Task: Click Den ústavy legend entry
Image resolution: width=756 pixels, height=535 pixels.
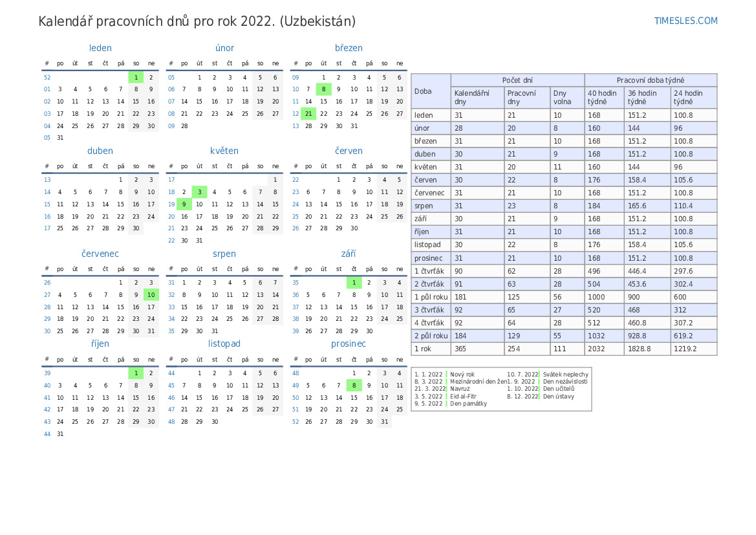Action: click(558, 397)
